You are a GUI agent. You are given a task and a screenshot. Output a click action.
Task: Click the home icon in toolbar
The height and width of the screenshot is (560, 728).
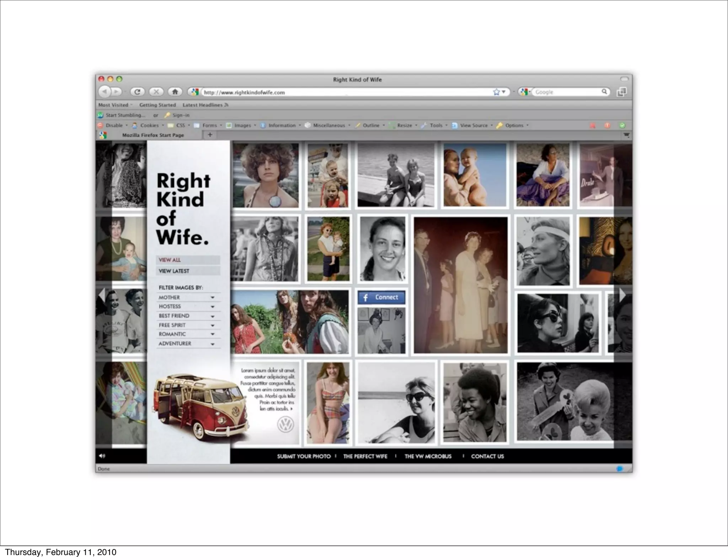(x=175, y=92)
